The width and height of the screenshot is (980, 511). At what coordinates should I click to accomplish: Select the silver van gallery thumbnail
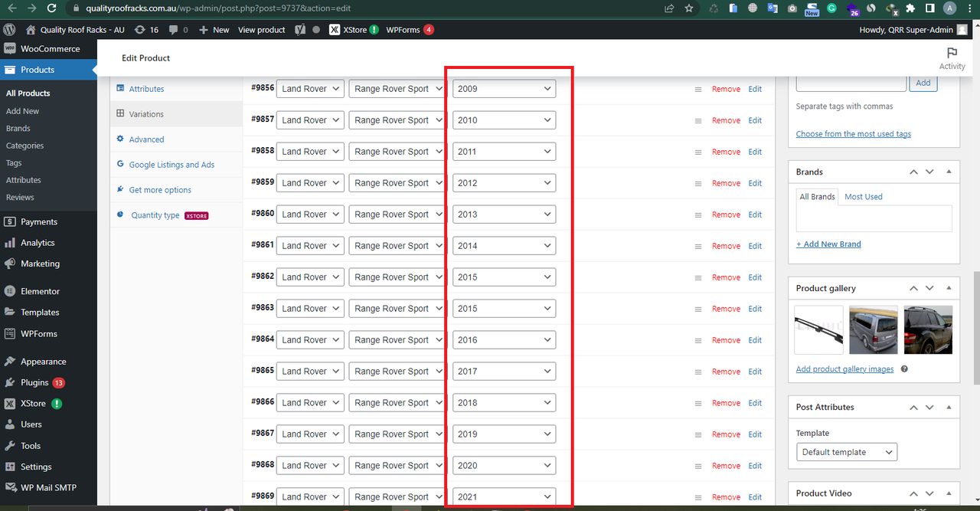tap(874, 330)
